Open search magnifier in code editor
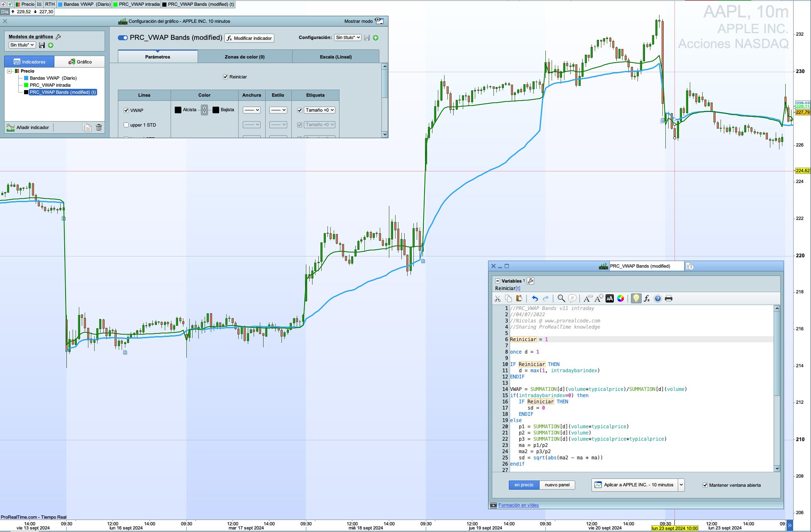Viewport: 811px width, 532px height. [561, 298]
